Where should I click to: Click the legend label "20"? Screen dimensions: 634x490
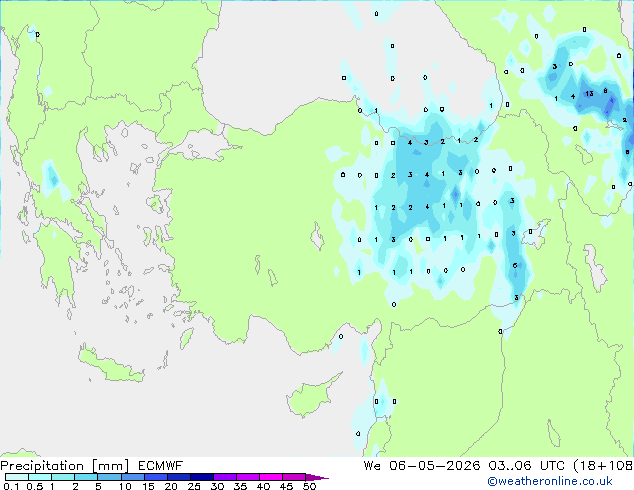click(x=171, y=486)
